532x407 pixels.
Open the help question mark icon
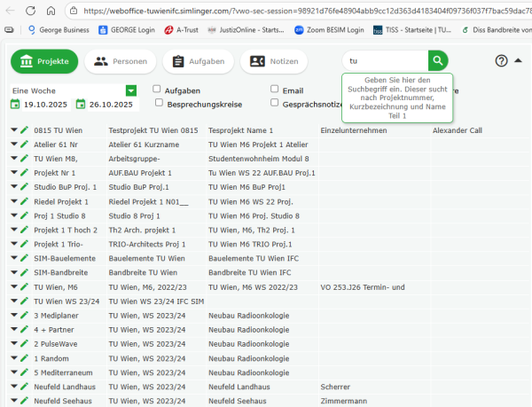(501, 61)
